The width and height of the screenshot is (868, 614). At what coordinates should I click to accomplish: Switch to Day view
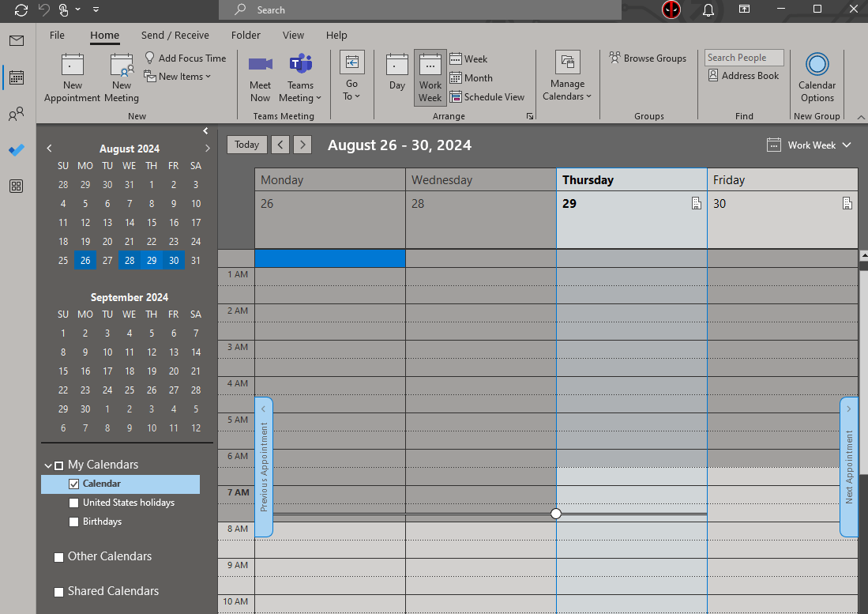coord(396,75)
